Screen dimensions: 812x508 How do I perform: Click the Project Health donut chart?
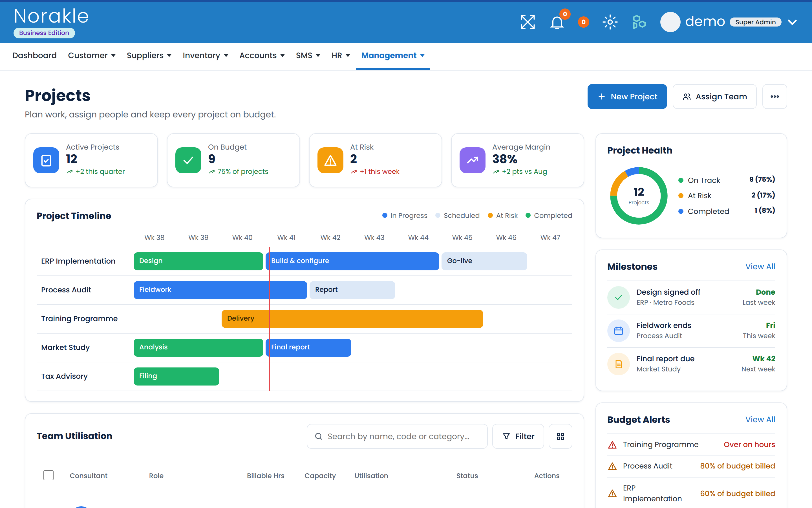pyautogui.click(x=639, y=196)
